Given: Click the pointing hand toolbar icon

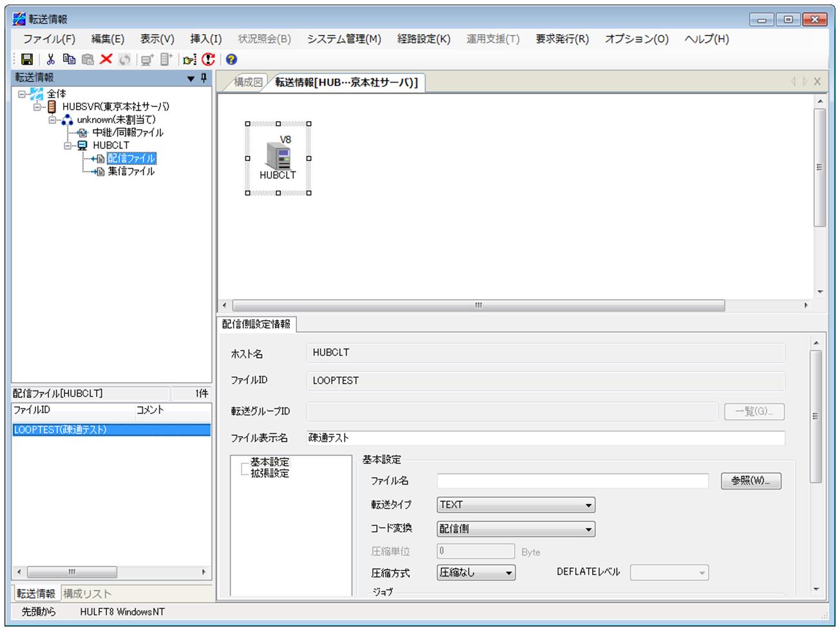Looking at the screenshot, I should click(x=189, y=59).
